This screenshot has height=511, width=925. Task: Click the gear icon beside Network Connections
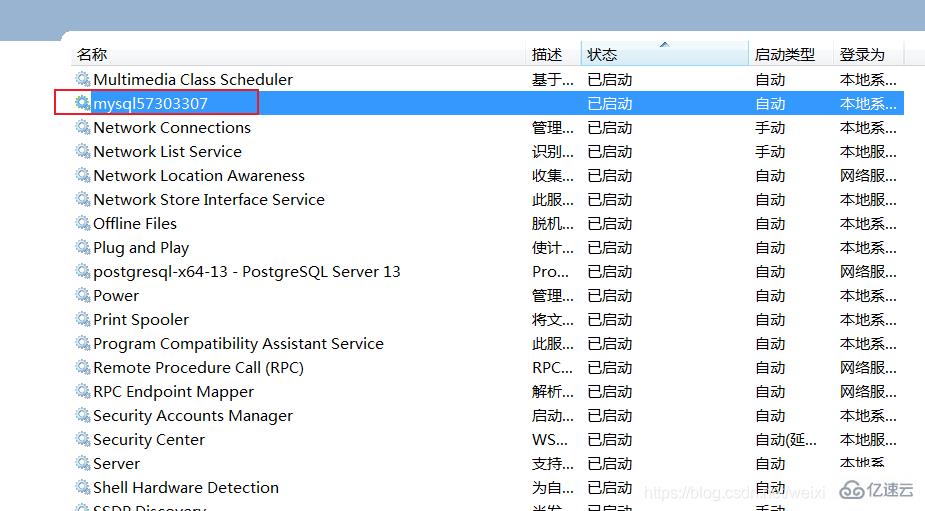(x=83, y=127)
